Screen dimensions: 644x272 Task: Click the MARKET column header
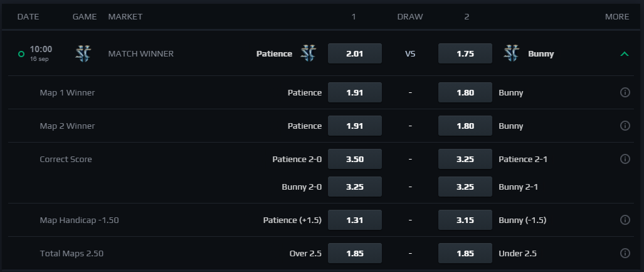(x=125, y=17)
